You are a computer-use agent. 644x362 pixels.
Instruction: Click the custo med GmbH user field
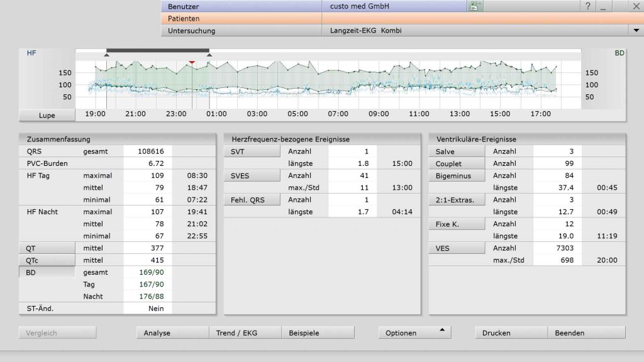tap(394, 6)
